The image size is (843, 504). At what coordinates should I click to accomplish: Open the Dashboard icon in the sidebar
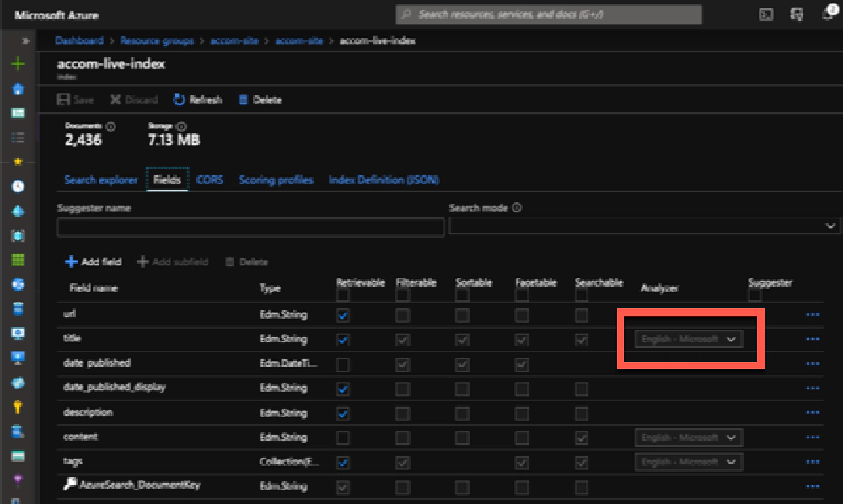pyautogui.click(x=17, y=112)
